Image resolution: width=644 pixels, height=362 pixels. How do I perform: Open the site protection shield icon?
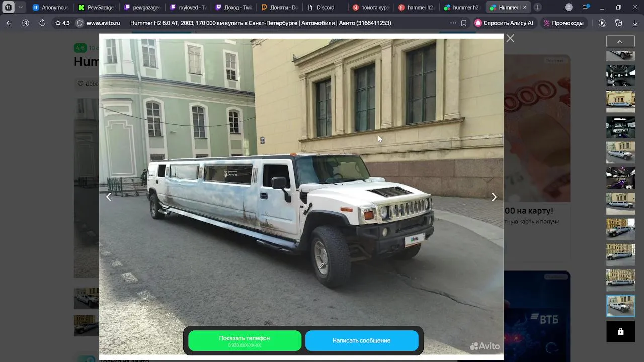point(79,23)
